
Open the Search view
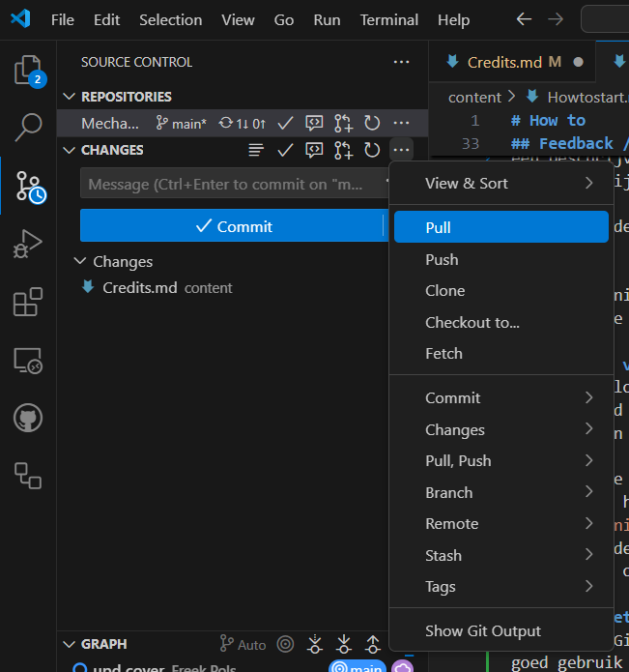(x=28, y=127)
